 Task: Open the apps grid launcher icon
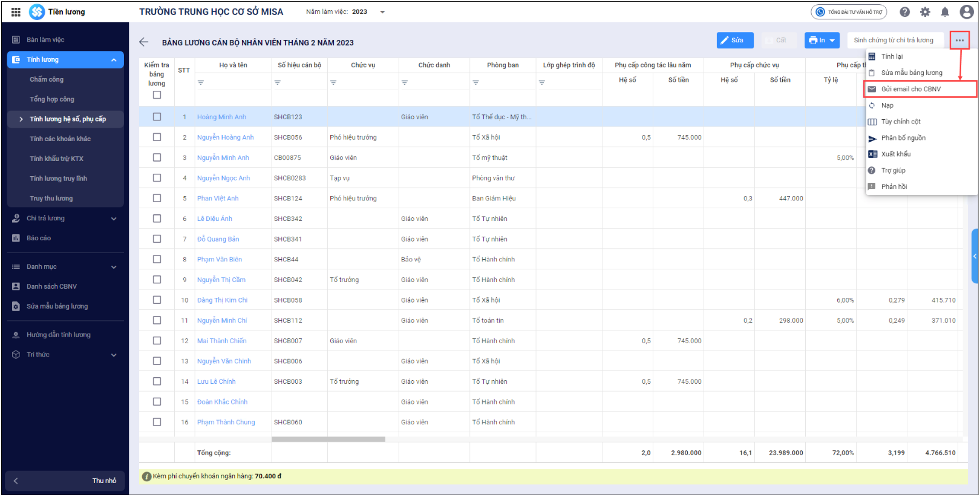tap(16, 12)
